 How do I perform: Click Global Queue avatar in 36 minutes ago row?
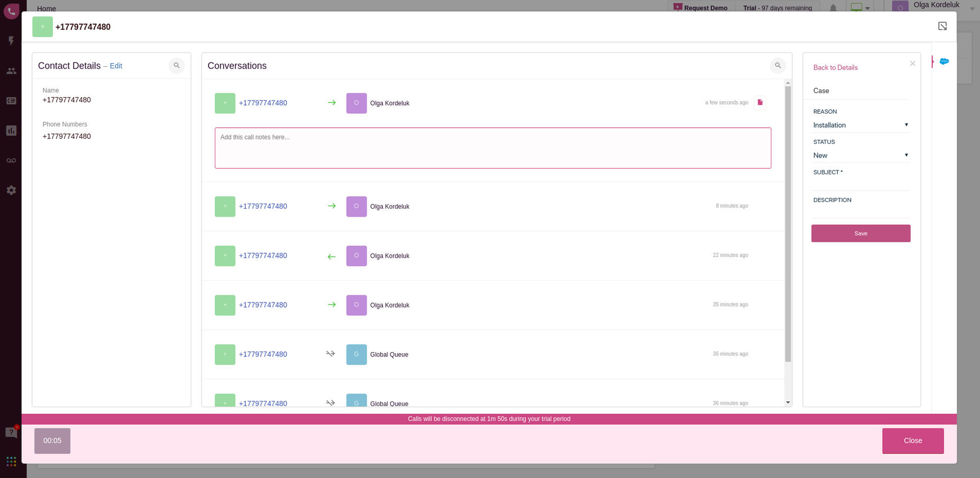pos(356,354)
